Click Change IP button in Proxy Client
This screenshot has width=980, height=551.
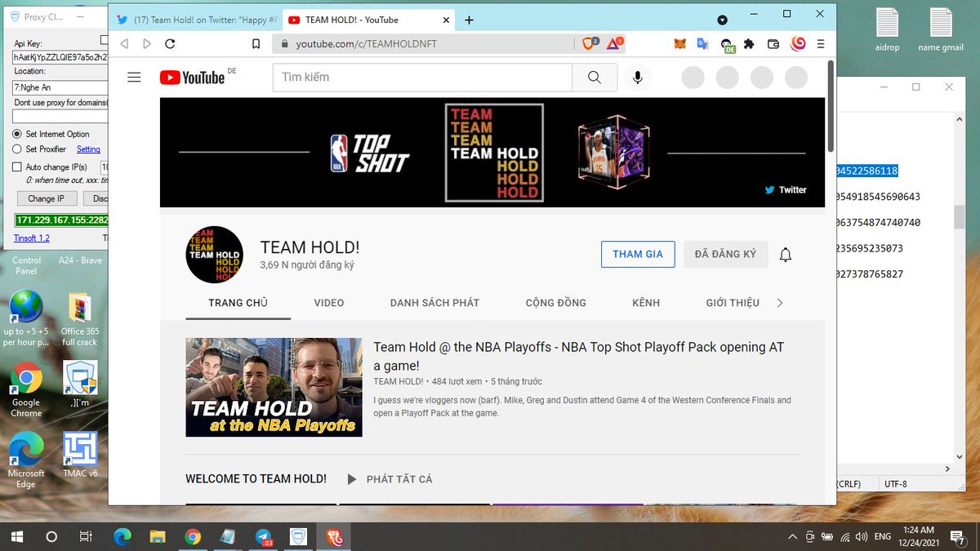[x=46, y=198]
